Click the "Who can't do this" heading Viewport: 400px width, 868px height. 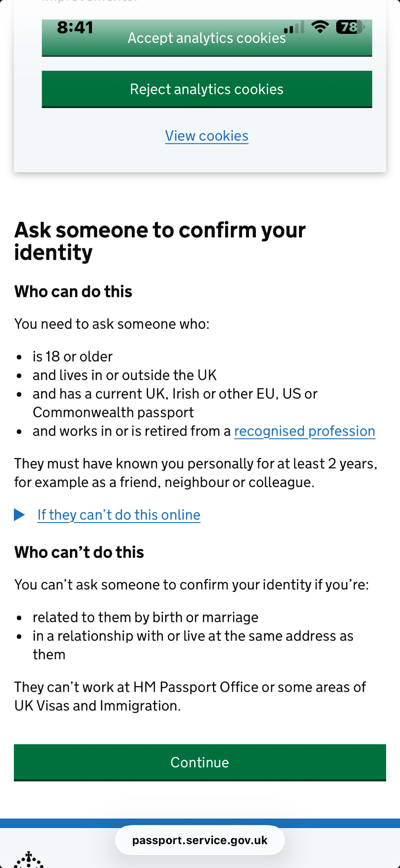[x=79, y=552]
